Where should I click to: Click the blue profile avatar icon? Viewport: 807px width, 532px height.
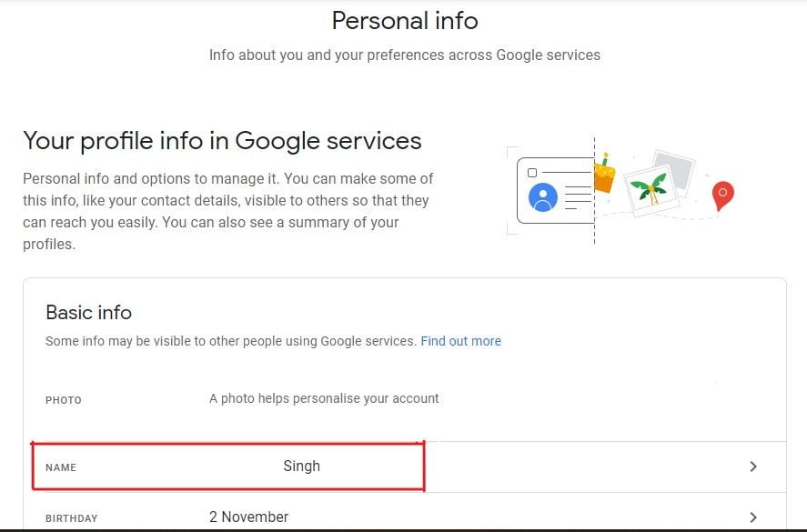click(x=543, y=197)
